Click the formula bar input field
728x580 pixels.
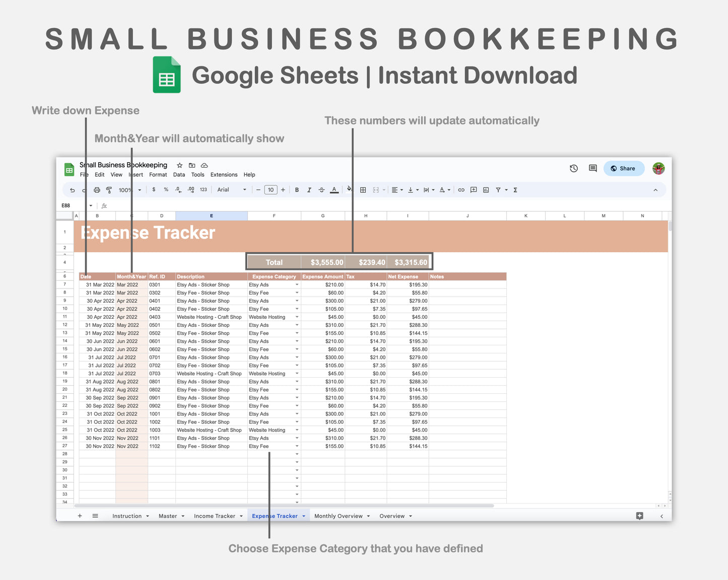point(202,205)
